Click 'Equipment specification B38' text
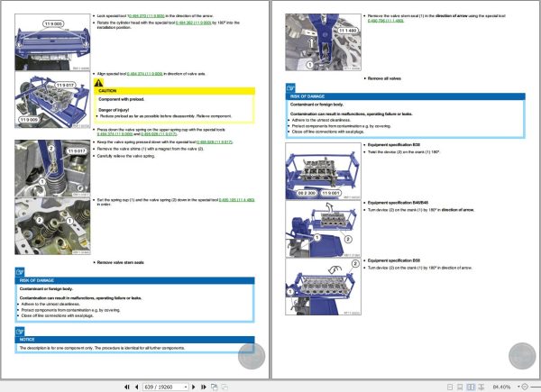Screen dimensions: 541x392 (x=394, y=145)
